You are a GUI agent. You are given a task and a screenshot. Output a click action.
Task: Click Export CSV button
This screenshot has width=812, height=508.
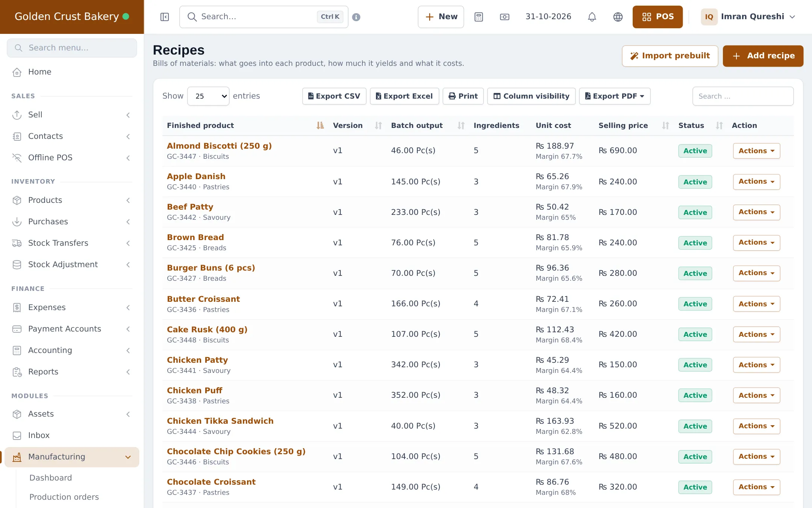point(334,96)
